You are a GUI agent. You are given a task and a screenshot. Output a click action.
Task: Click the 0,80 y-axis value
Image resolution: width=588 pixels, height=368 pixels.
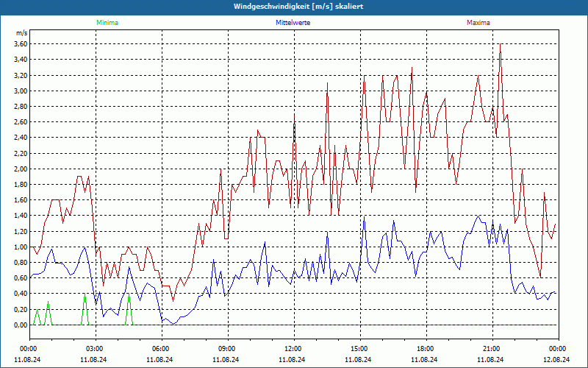[21, 263]
